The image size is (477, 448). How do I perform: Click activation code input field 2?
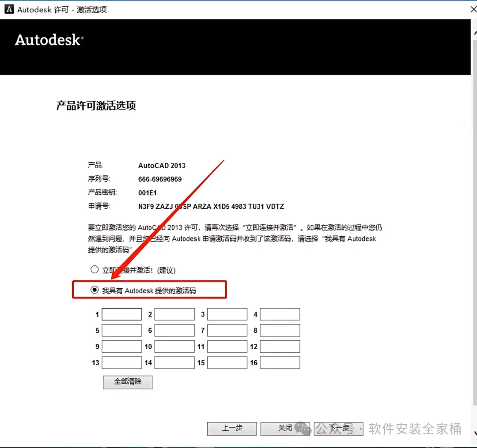(174, 314)
